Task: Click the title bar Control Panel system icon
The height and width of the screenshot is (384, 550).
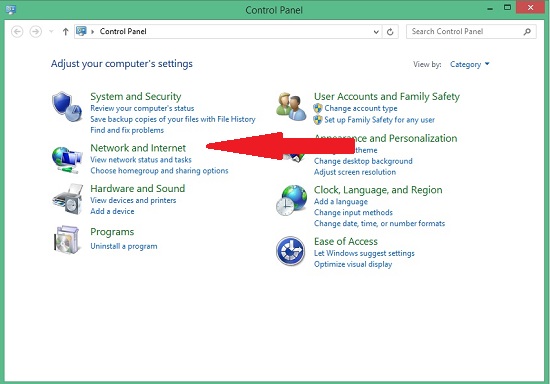Action: point(11,9)
